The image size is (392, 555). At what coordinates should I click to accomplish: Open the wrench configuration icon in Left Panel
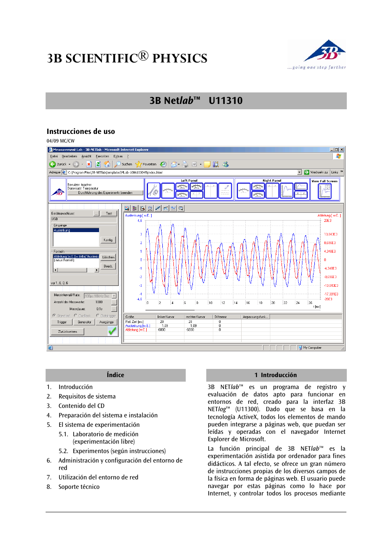coord(154,191)
